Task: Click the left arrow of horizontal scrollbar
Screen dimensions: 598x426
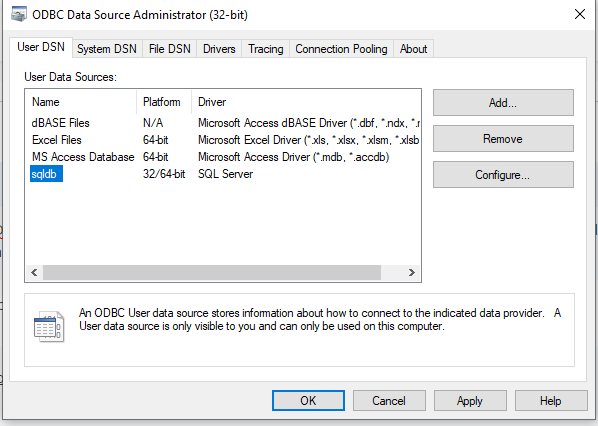Action: tap(34, 272)
